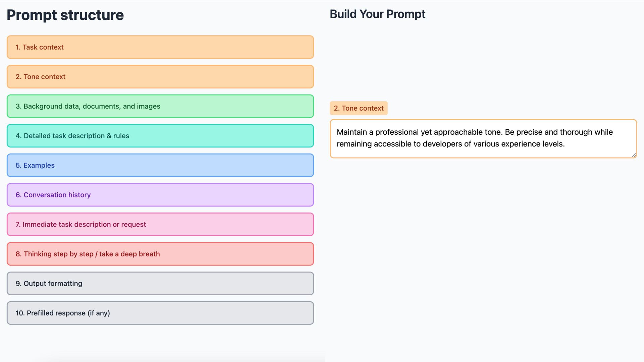Select 'Thinking step by step' red block

tap(160, 254)
